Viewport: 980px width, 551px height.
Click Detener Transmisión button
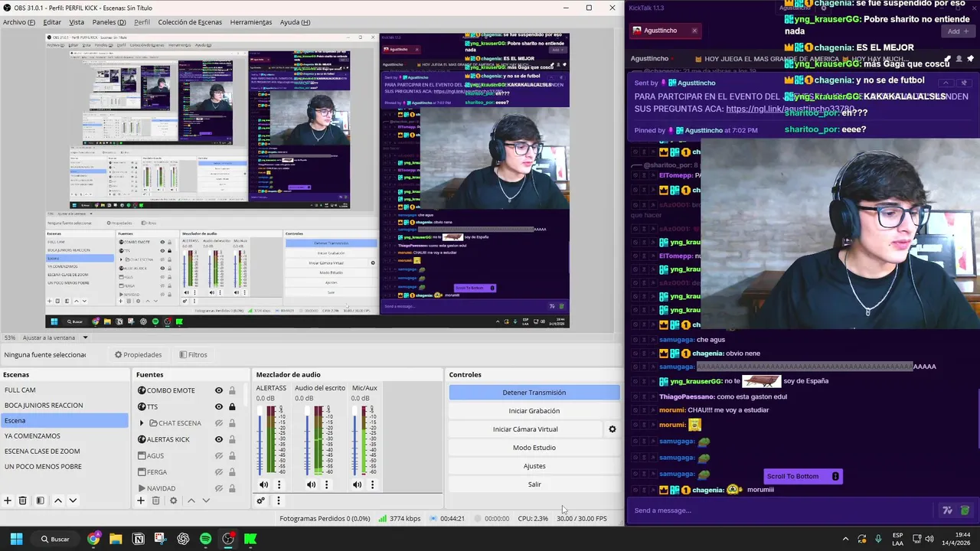534,393
